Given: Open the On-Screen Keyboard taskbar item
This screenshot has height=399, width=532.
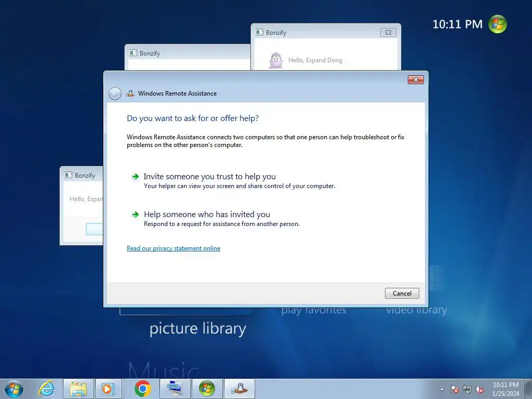Looking at the screenshot, I should [x=175, y=389].
